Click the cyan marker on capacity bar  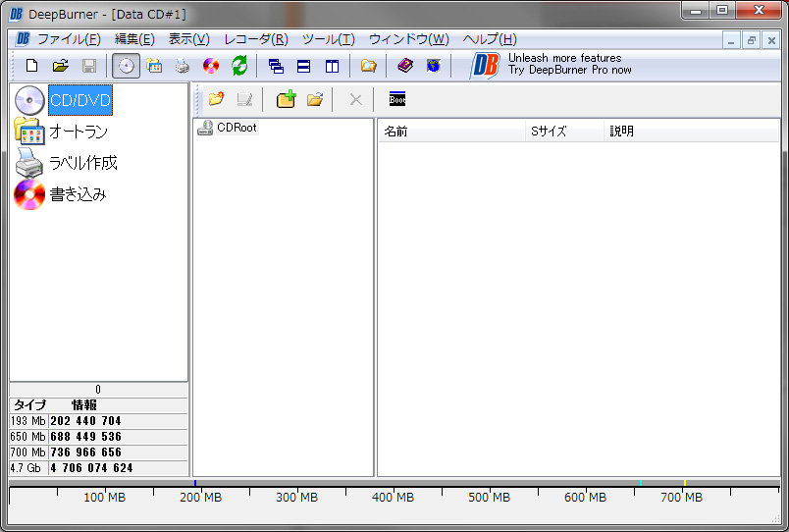pos(641,483)
